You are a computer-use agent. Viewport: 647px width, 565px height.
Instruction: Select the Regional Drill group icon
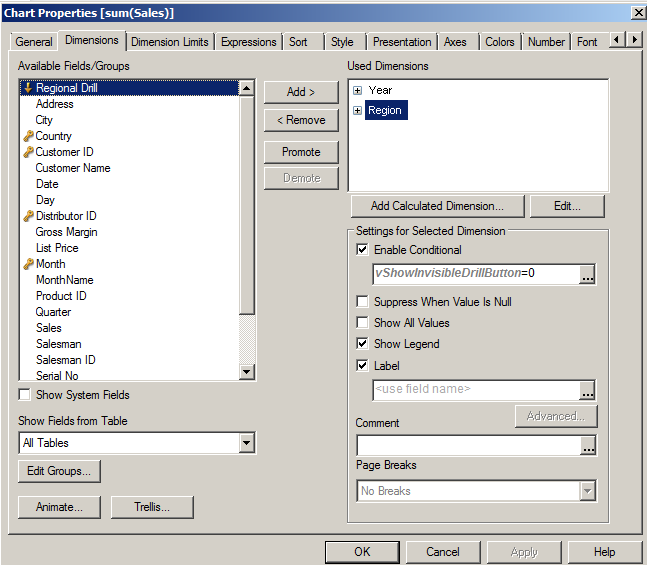(x=28, y=87)
